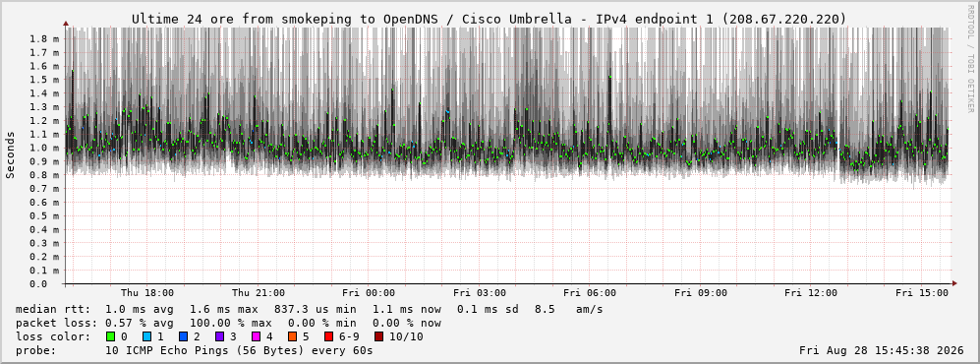This screenshot has width=980, height=364.
Task: Click the Seconds y-axis title
Action: 11,155
